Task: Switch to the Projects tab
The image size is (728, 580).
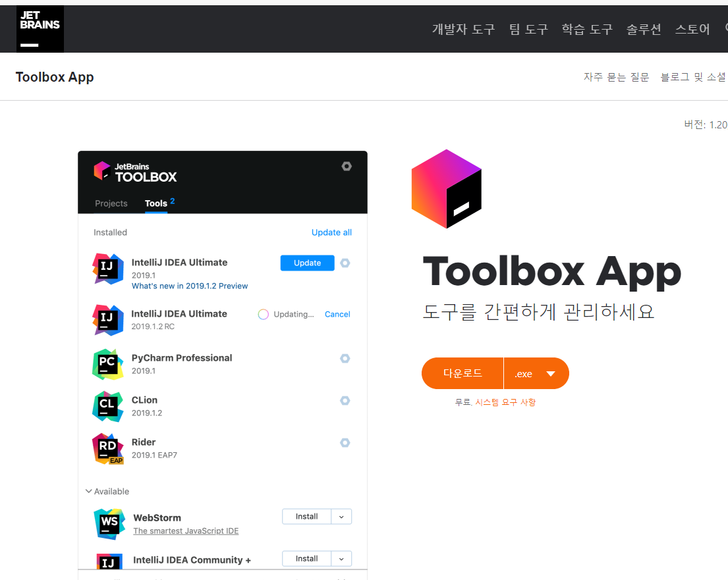Action: 111,203
